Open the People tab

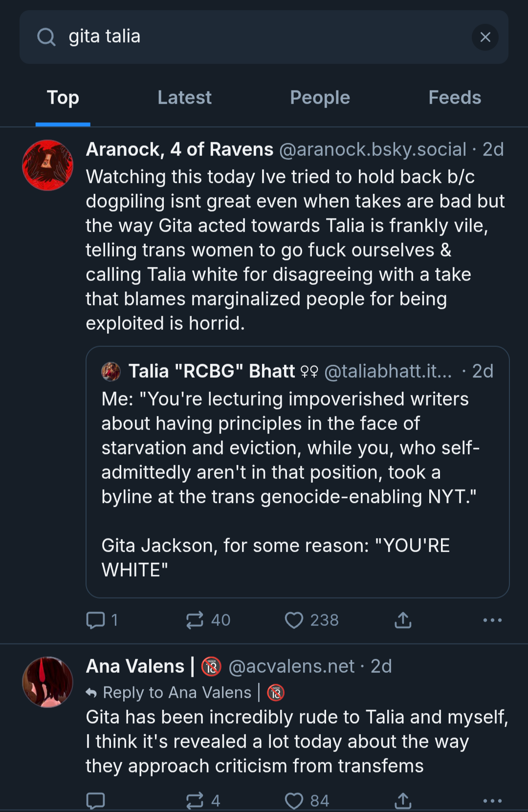point(320,98)
